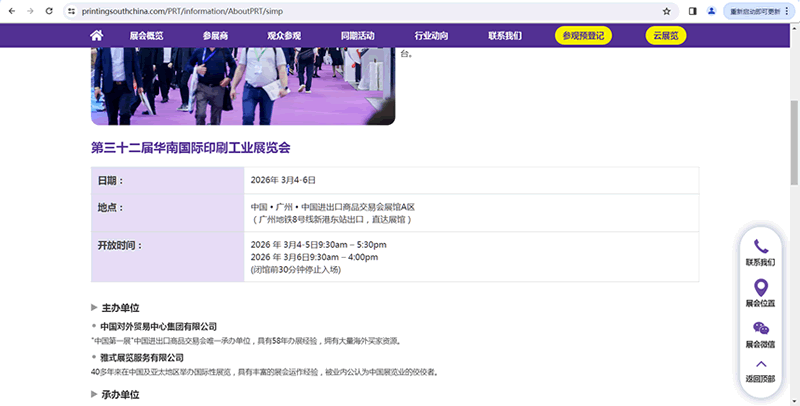The width and height of the screenshot is (800, 406).
Task: View site information icon in address bar
Action: point(73,11)
